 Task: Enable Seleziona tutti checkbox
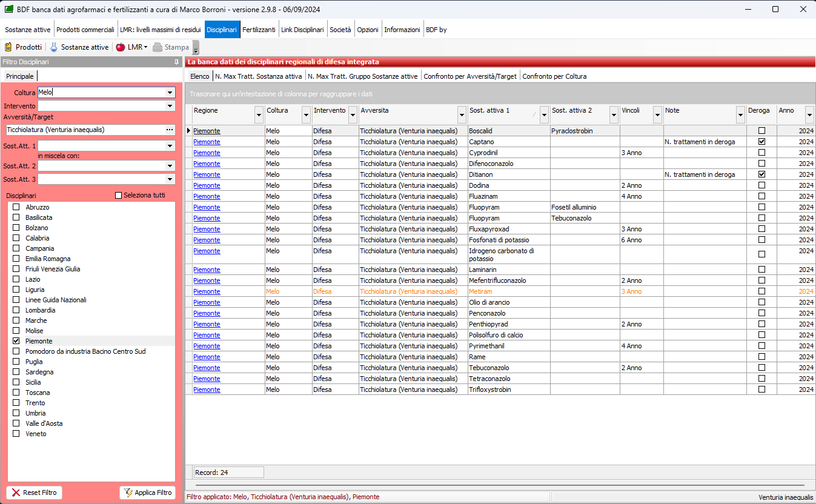point(119,196)
